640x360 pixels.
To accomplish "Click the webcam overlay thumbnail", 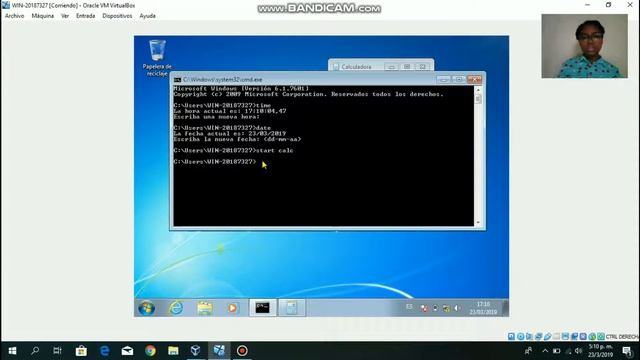I will [584, 46].
